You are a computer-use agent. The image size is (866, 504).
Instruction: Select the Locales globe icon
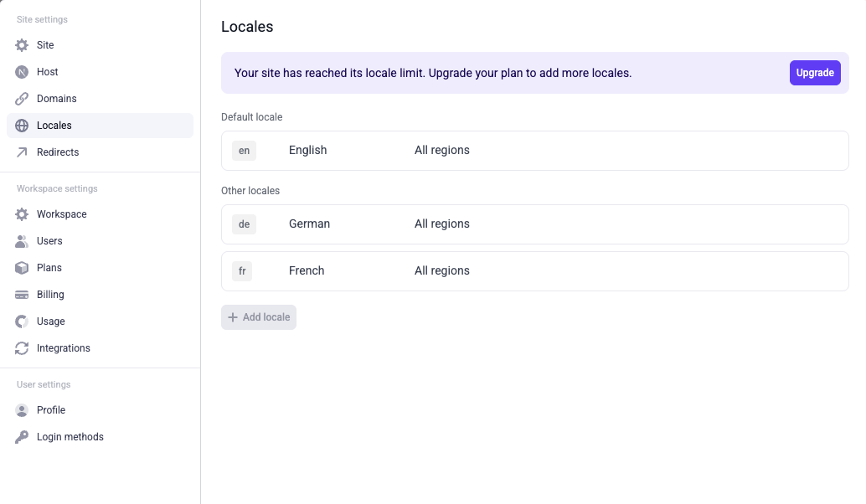21,125
